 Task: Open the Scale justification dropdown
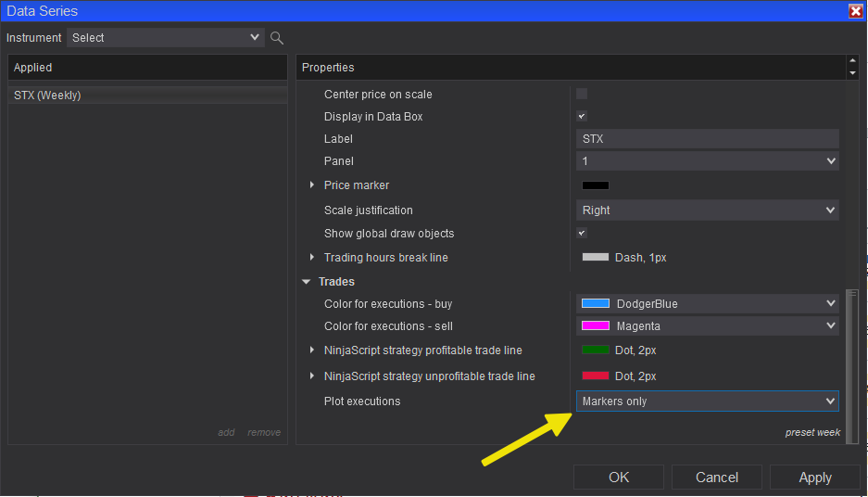tap(708, 210)
